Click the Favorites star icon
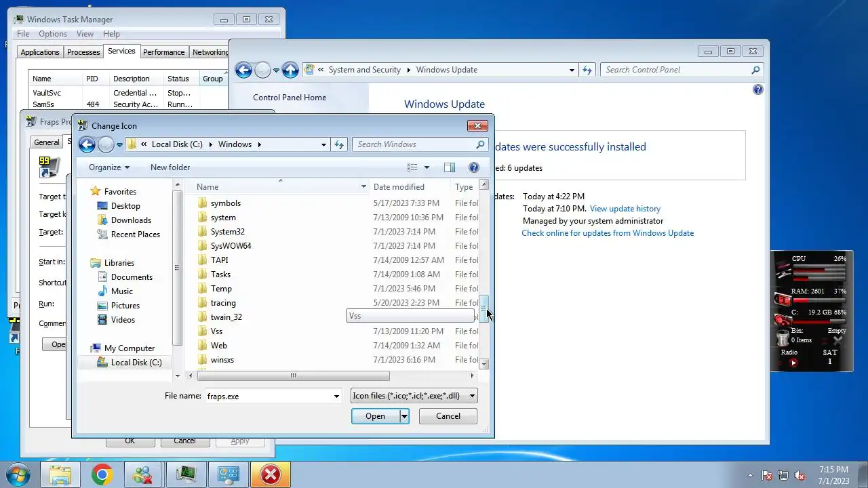 coord(96,192)
